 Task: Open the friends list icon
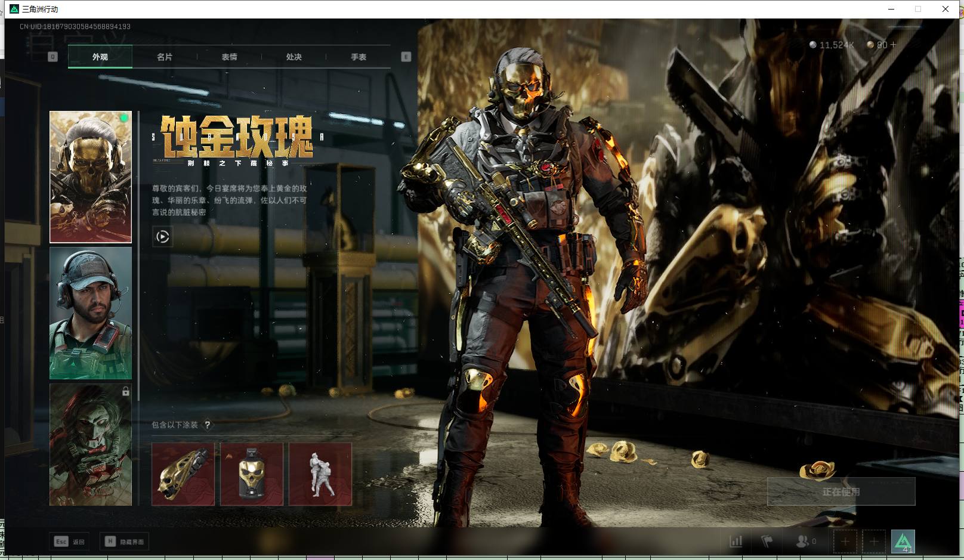pos(803,542)
